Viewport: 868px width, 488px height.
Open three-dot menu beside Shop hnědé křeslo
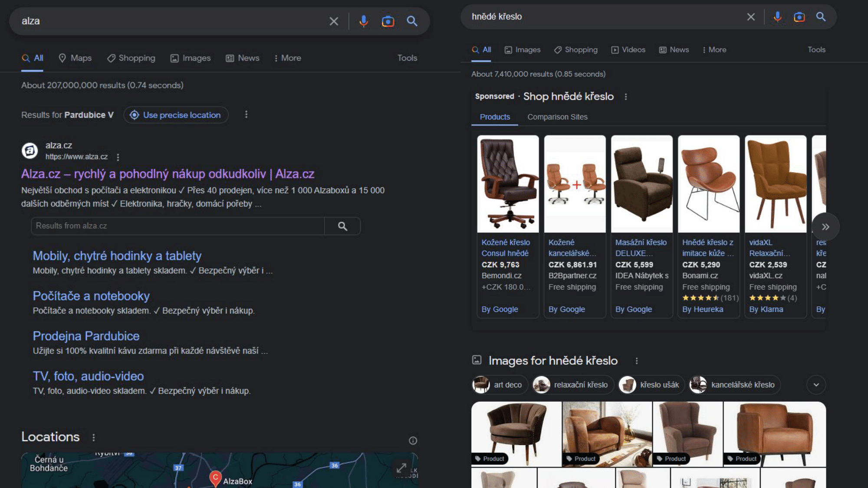625,97
